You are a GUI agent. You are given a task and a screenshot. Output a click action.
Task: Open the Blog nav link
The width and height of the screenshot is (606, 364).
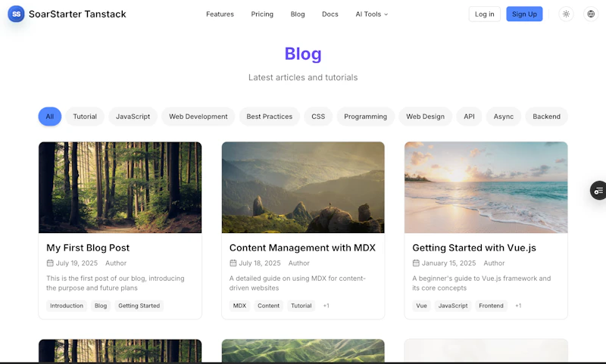click(298, 14)
